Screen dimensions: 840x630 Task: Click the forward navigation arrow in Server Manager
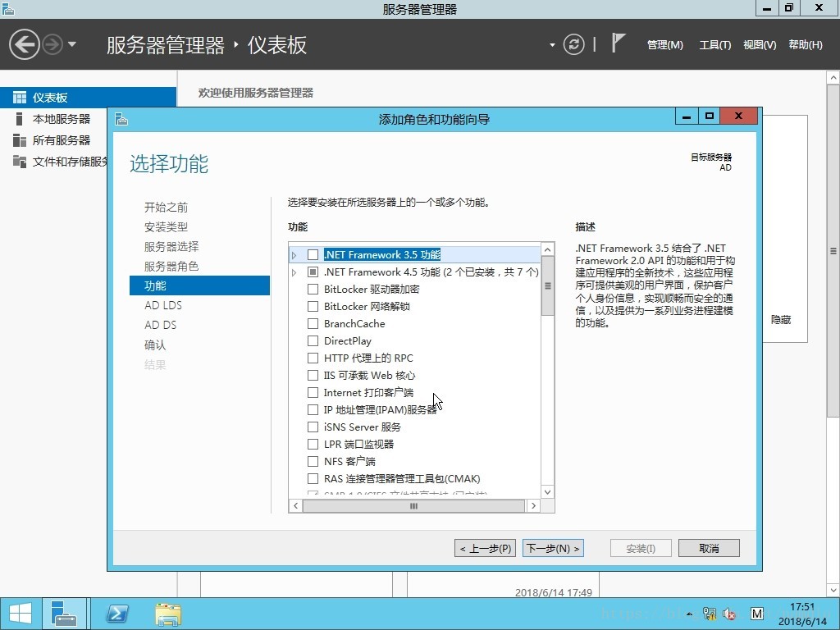52,44
